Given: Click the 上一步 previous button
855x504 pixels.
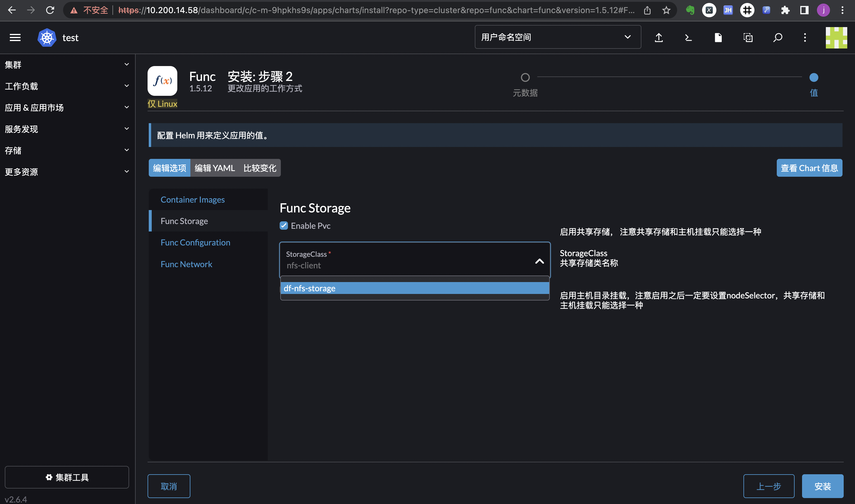Looking at the screenshot, I should [x=769, y=486].
